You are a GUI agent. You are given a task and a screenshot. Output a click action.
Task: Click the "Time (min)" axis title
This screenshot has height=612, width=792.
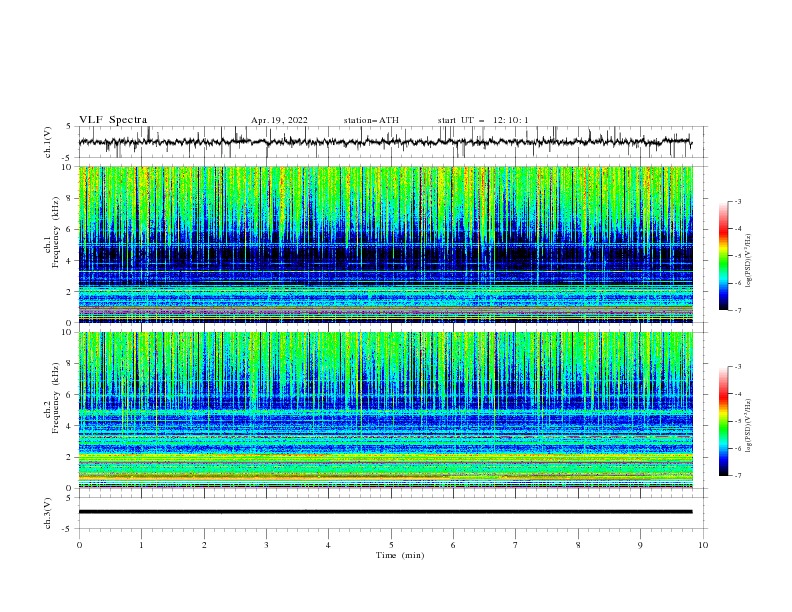pos(400,555)
